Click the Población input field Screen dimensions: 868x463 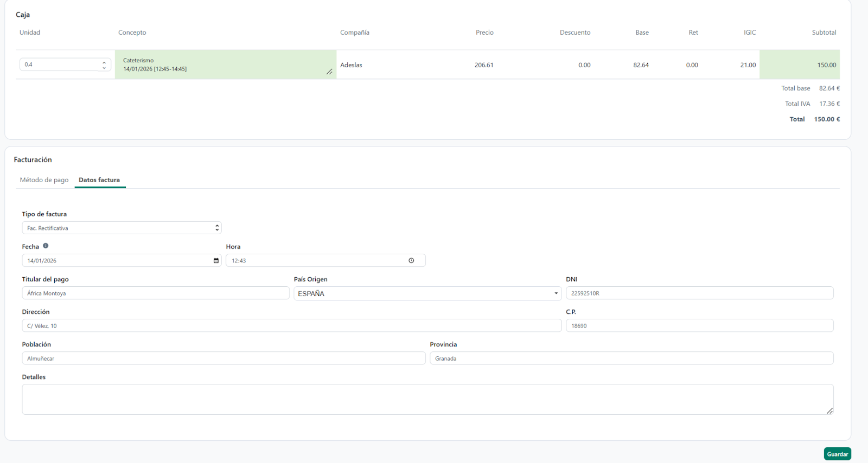click(224, 358)
